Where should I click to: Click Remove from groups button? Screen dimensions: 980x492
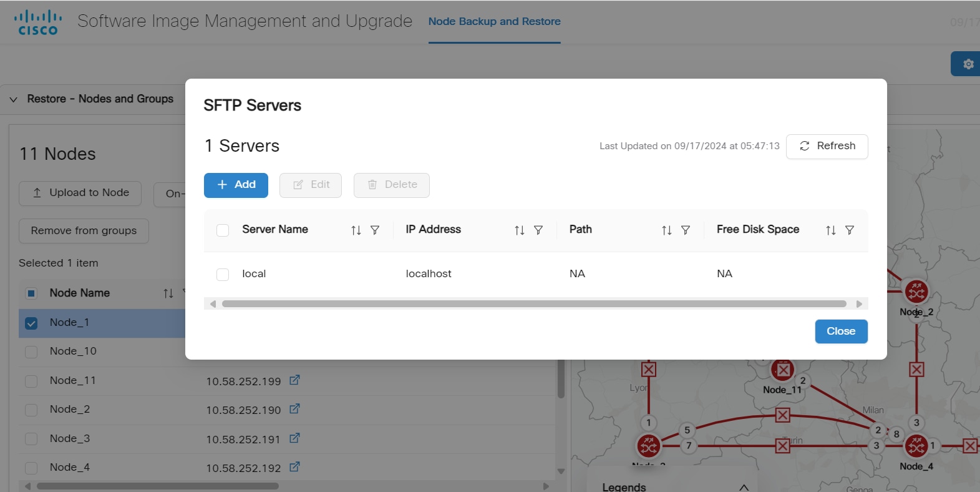coord(84,230)
